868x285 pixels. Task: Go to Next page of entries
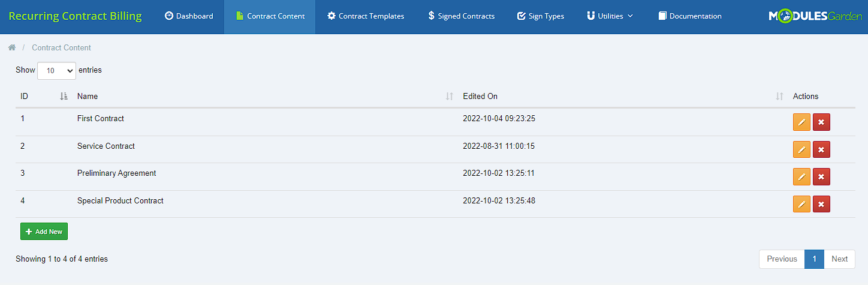(x=839, y=259)
